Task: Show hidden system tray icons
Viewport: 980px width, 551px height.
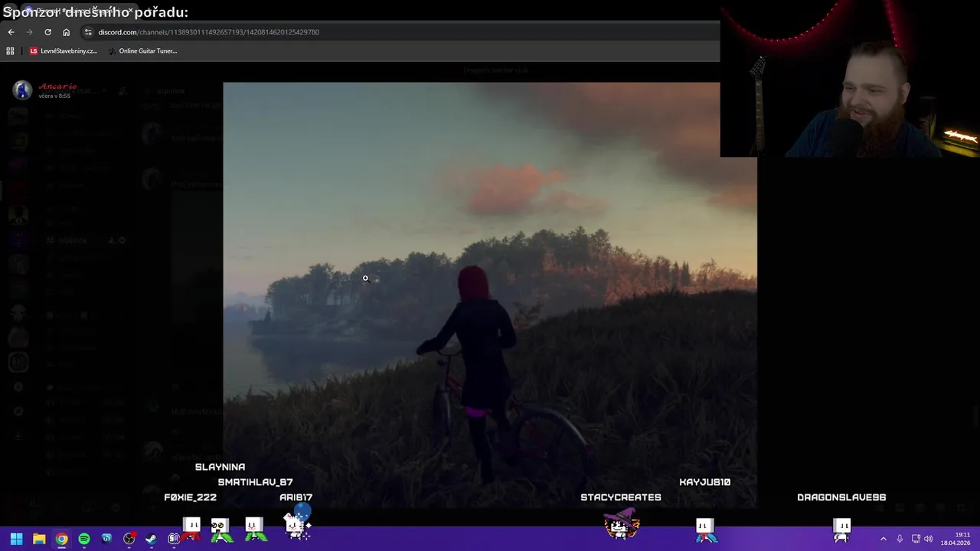Action: click(883, 539)
